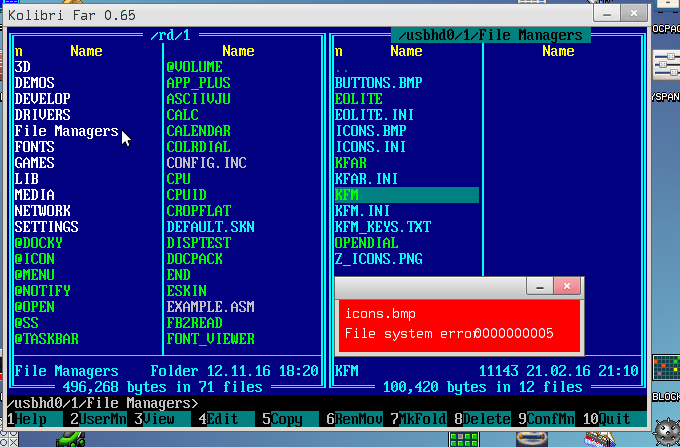Select KFM_KEYS.TXT file
Viewport: 680px width, 447px height.
(x=382, y=227)
